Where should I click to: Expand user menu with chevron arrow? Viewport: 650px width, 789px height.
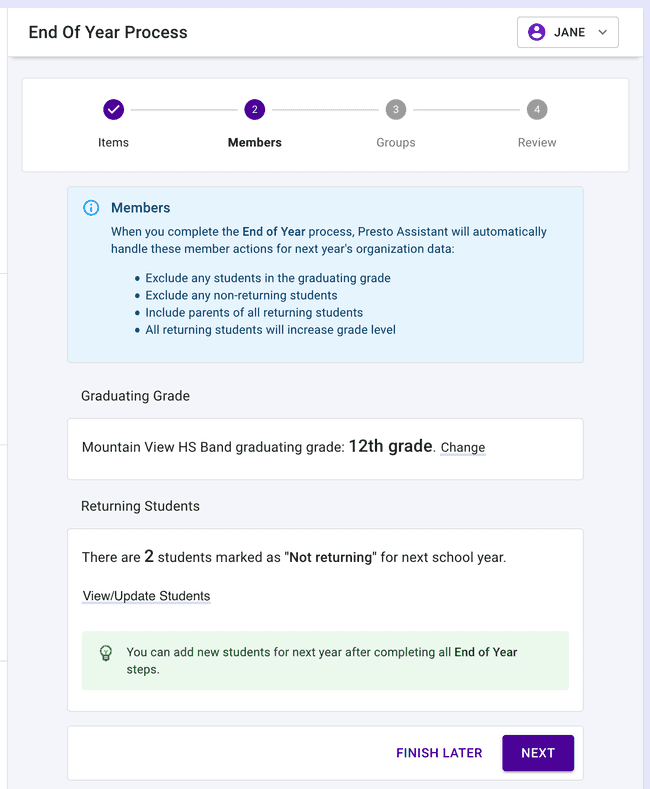602,32
